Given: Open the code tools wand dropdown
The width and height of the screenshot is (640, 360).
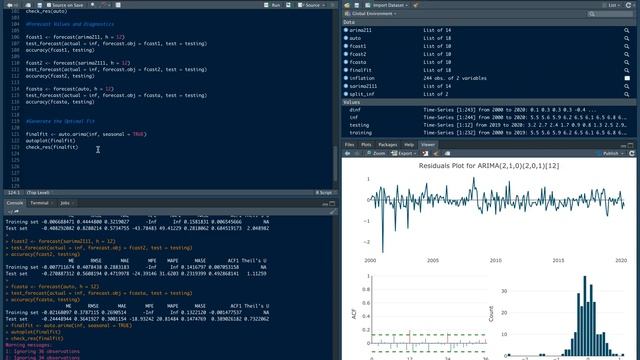Looking at the screenshot, I should (106, 5).
